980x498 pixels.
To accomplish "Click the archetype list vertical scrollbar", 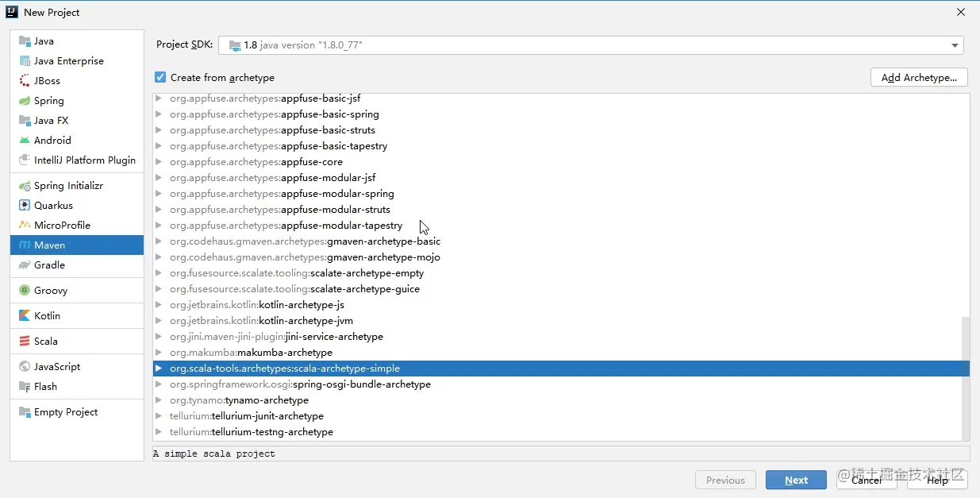I will [x=965, y=378].
